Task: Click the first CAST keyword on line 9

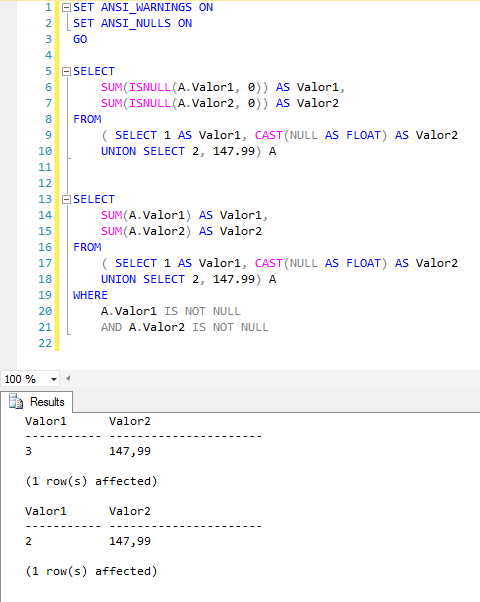Action: (x=268, y=135)
